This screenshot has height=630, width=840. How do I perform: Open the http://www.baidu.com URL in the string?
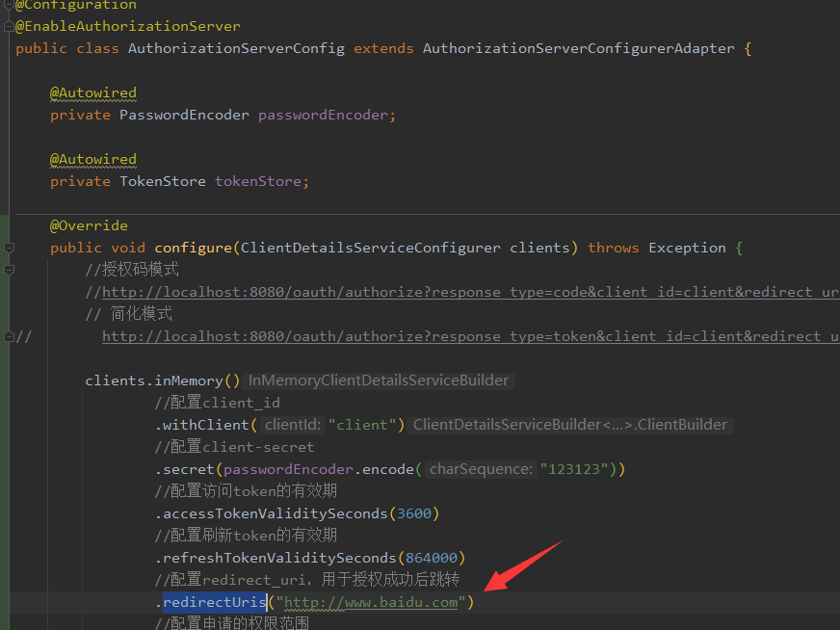[x=371, y=602]
